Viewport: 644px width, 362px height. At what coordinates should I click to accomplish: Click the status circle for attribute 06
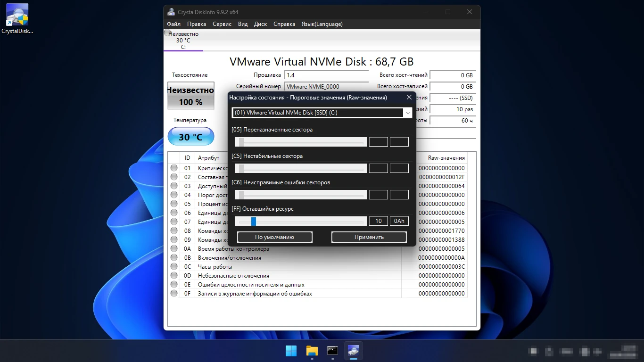[x=174, y=213]
